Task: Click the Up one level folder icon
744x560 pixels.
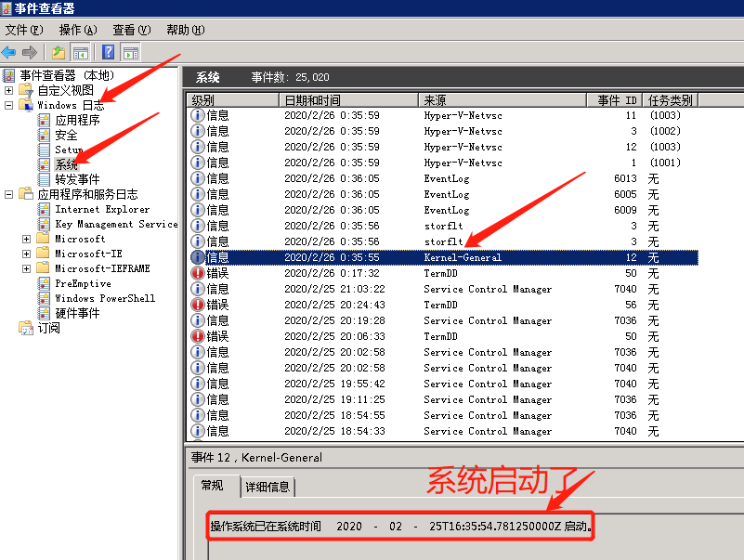Action: coord(59,52)
